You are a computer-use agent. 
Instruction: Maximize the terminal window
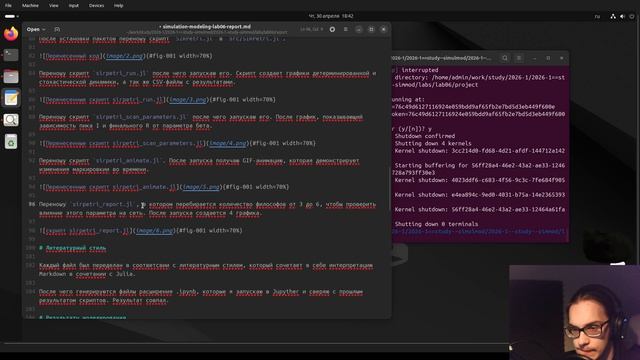point(548,58)
